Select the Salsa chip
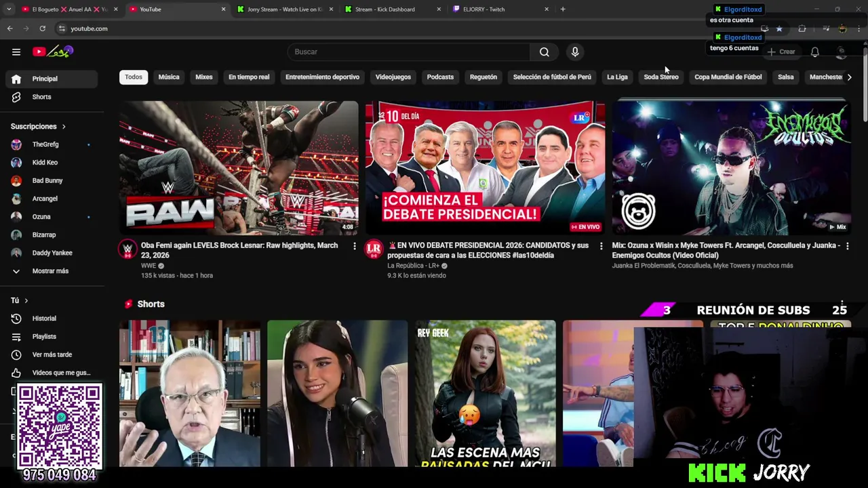 click(x=786, y=77)
